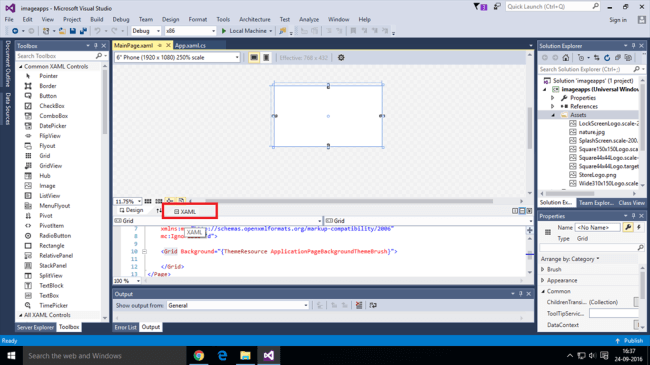Image resolution: width=650 pixels, height=365 pixels.
Task: Click the Solution Explorer Refresh icon
Action: (x=607, y=58)
